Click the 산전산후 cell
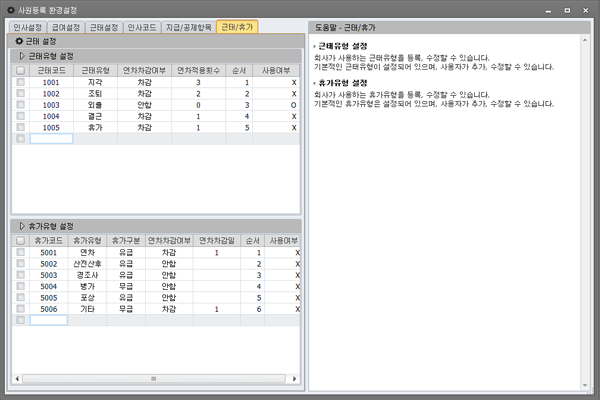 (87, 264)
